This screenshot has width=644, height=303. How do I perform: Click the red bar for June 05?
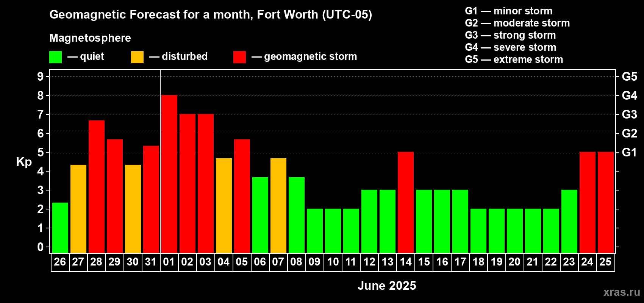pyautogui.click(x=242, y=196)
